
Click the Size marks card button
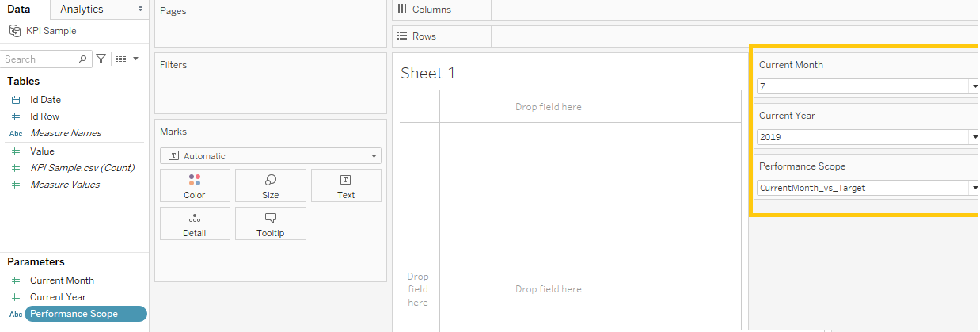[270, 185]
